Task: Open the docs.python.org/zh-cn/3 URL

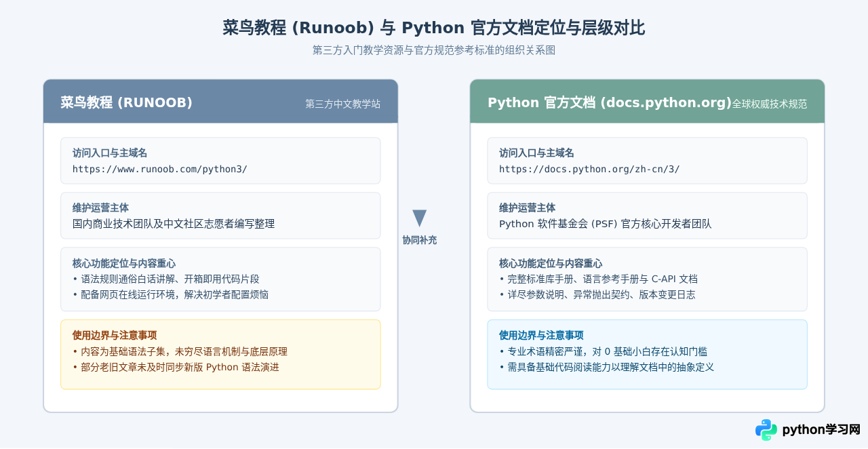Action: click(589, 169)
